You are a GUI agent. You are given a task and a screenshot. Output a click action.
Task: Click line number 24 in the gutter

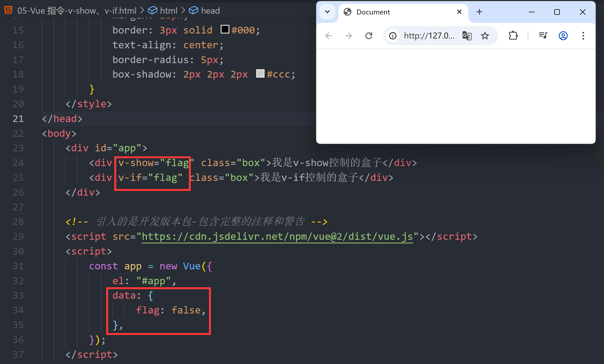[x=18, y=163]
